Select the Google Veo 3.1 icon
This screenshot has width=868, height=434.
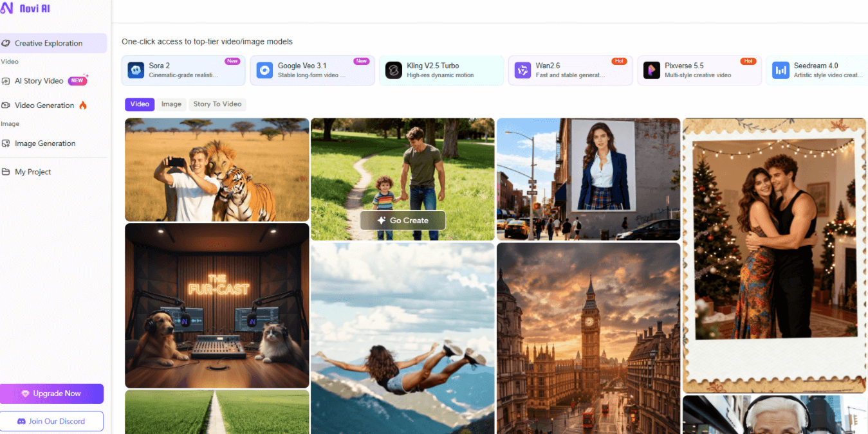(x=264, y=70)
